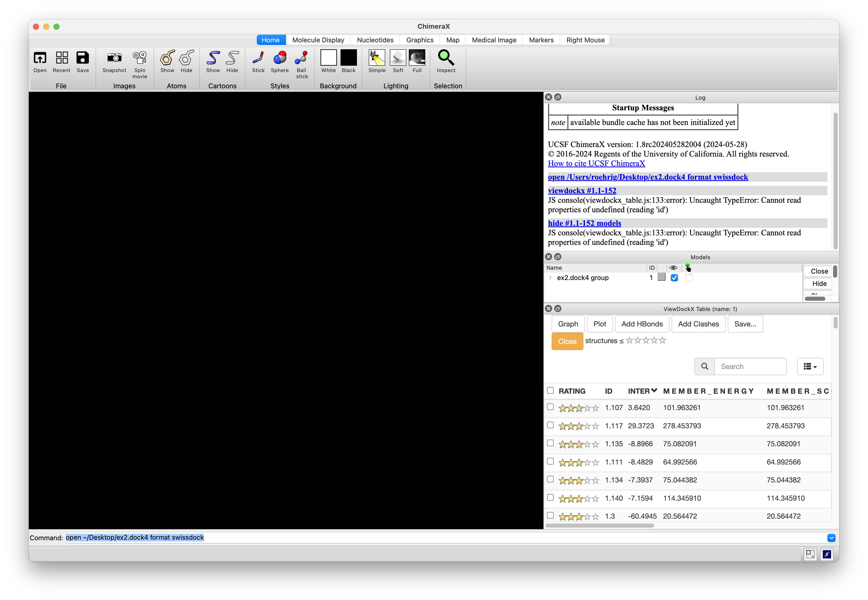Set Soft lighting mode
Image resolution: width=868 pixels, height=600 pixels.
tap(398, 58)
